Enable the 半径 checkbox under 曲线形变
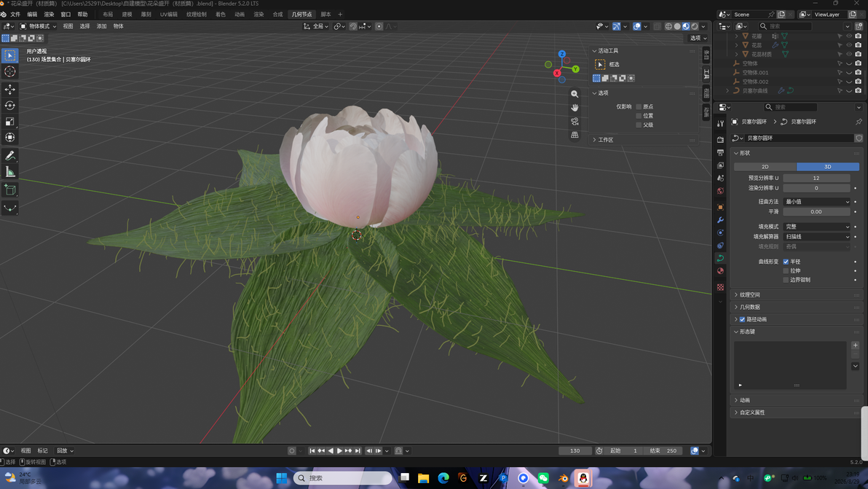 click(786, 262)
